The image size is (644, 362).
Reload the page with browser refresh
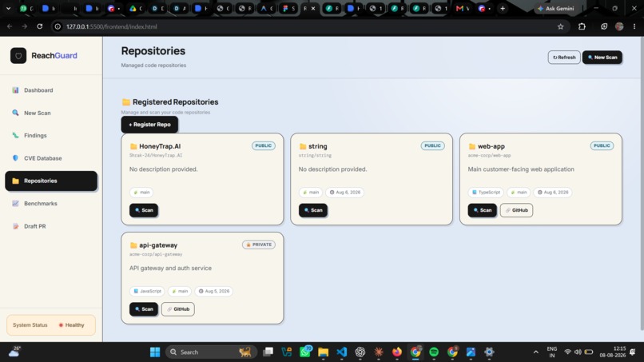tap(39, 26)
